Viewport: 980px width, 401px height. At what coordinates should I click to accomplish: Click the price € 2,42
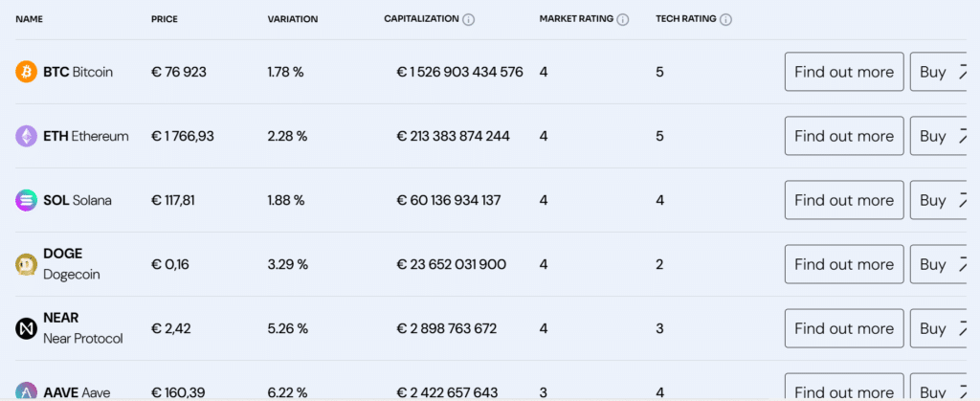[170, 328]
